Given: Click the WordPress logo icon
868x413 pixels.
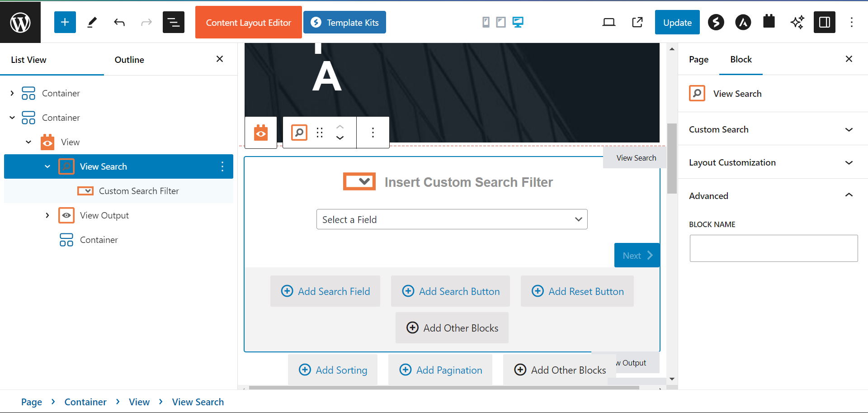Looking at the screenshot, I should click(x=20, y=22).
